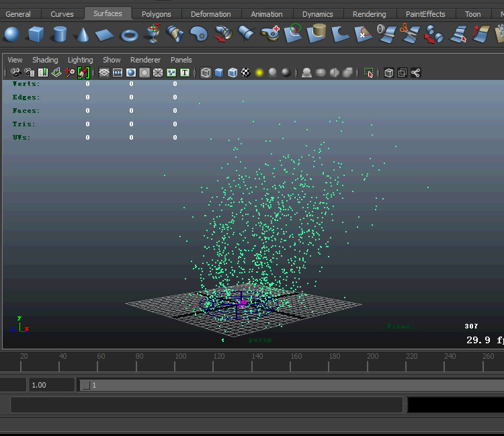Open the Lighting panel menu
The height and width of the screenshot is (436, 504).
coord(81,60)
